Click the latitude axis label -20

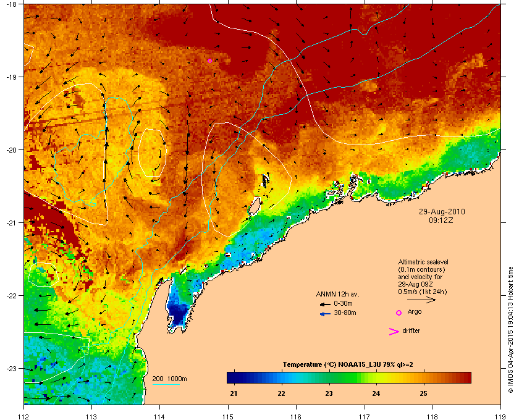coord(11,149)
